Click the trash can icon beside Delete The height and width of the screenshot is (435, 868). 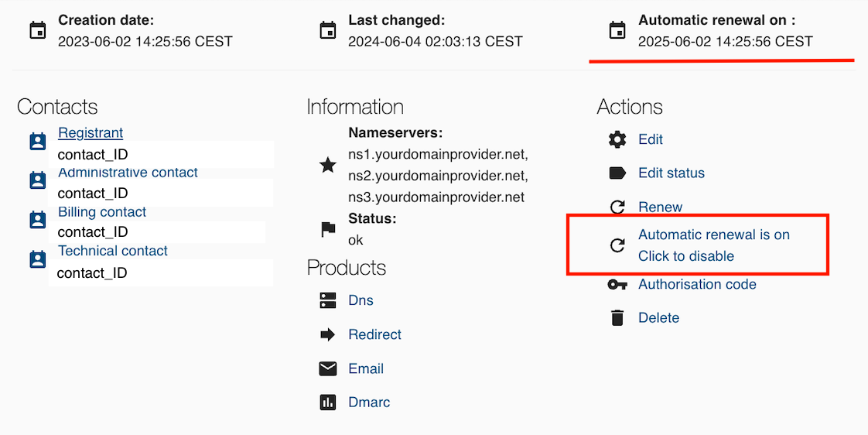pos(617,318)
